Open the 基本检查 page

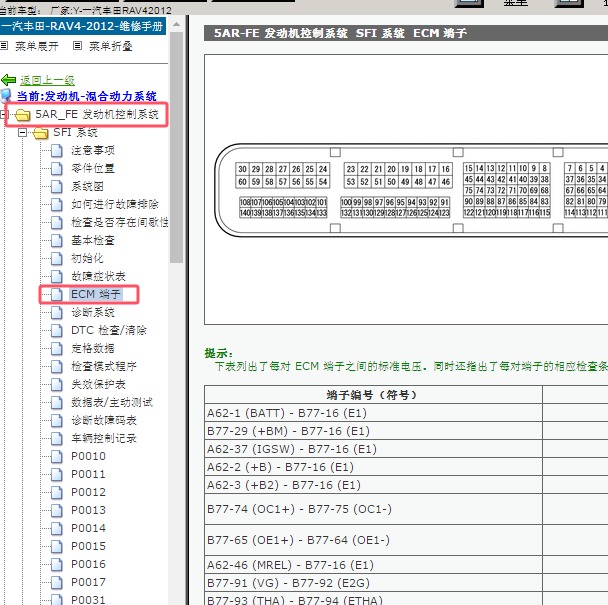[x=93, y=240]
